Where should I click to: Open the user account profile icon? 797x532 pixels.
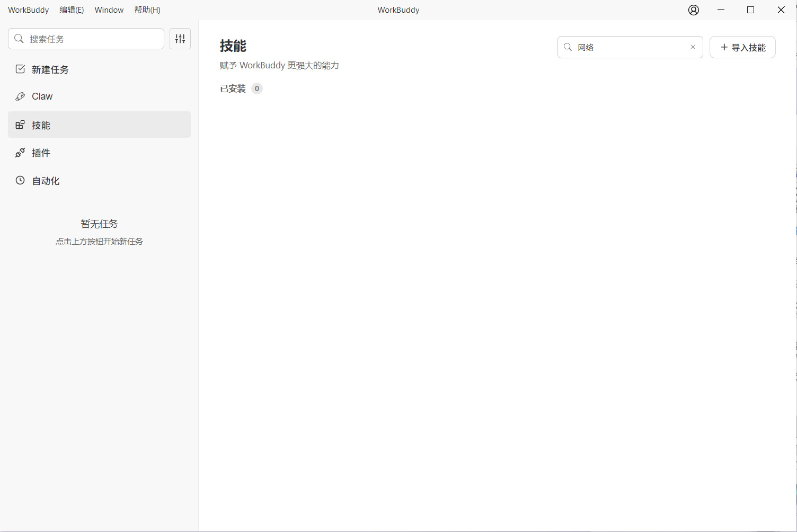click(x=694, y=10)
